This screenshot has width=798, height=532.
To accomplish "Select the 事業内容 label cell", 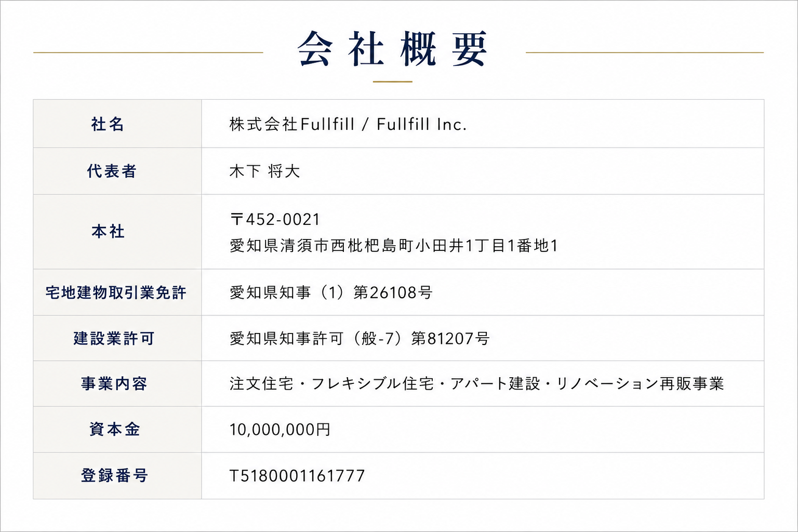I will 117,383.
